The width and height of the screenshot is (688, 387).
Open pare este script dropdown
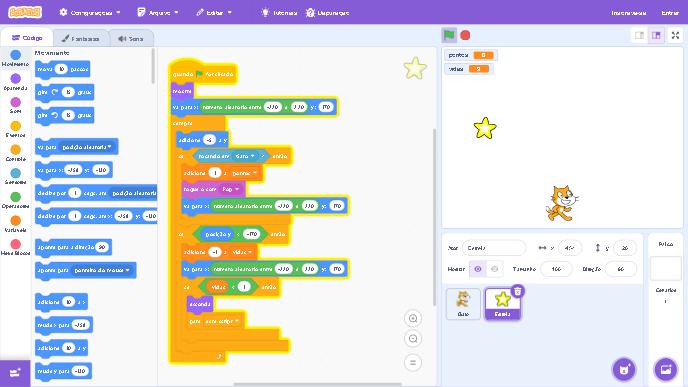222,321
